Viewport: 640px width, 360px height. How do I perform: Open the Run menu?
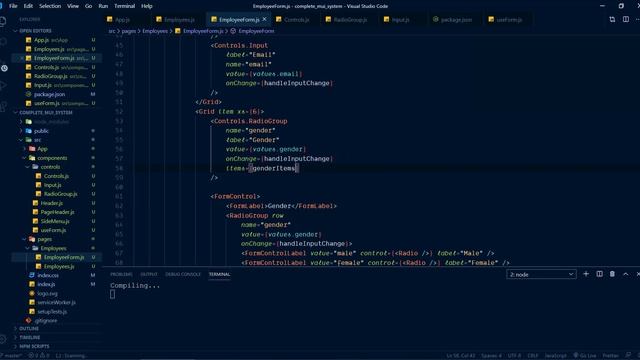tap(103, 6)
